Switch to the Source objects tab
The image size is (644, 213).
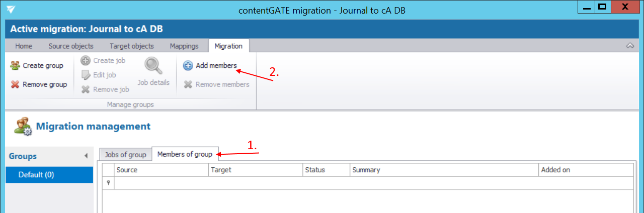pyautogui.click(x=71, y=46)
